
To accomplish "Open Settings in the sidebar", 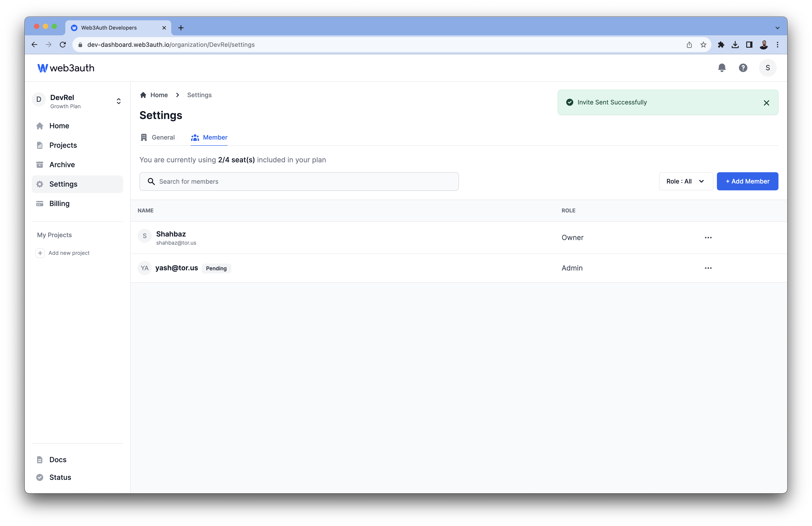I will pyautogui.click(x=77, y=184).
